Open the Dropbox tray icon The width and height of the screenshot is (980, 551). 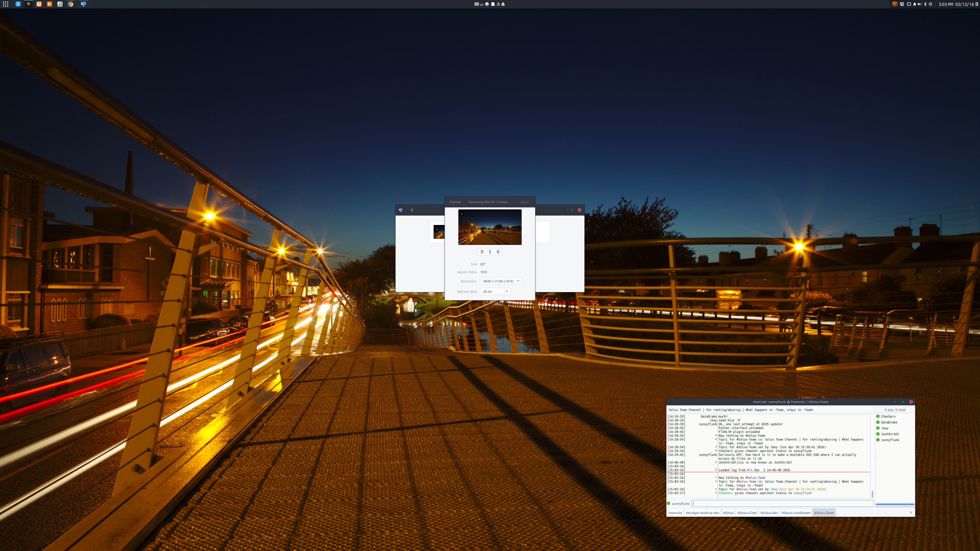902,4
